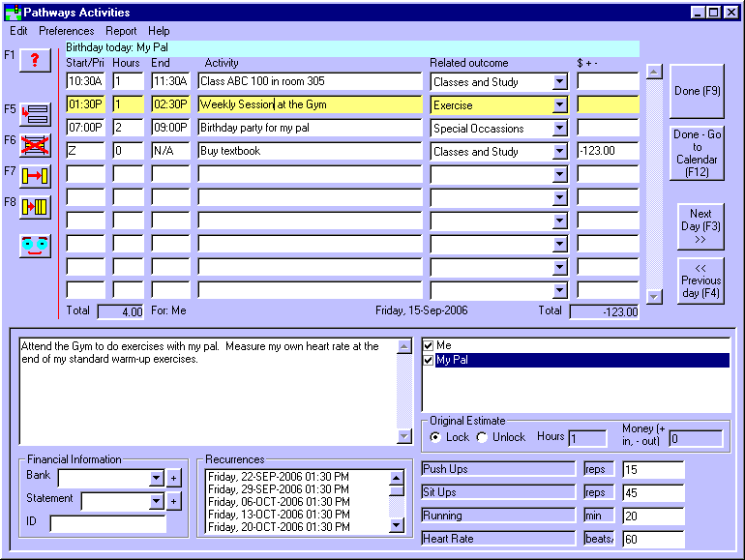Click the notes text scroll down arrow
This screenshot has height=560, width=745.
403,435
